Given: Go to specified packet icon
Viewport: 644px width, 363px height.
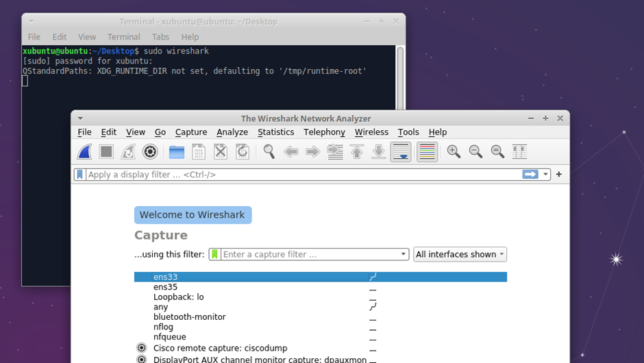Looking at the screenshot, I should click(335, 151).
